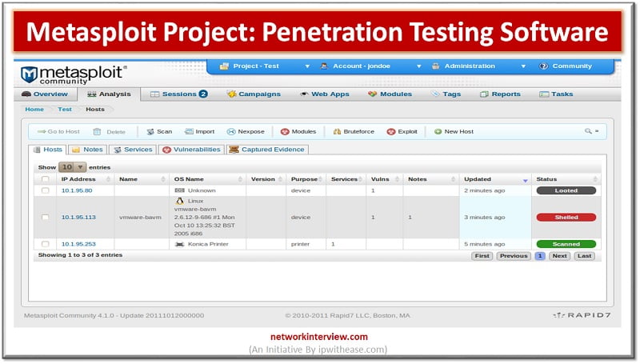Select checkbox for host 10.1.95.113
640x364 pixels.
[46, 217]
